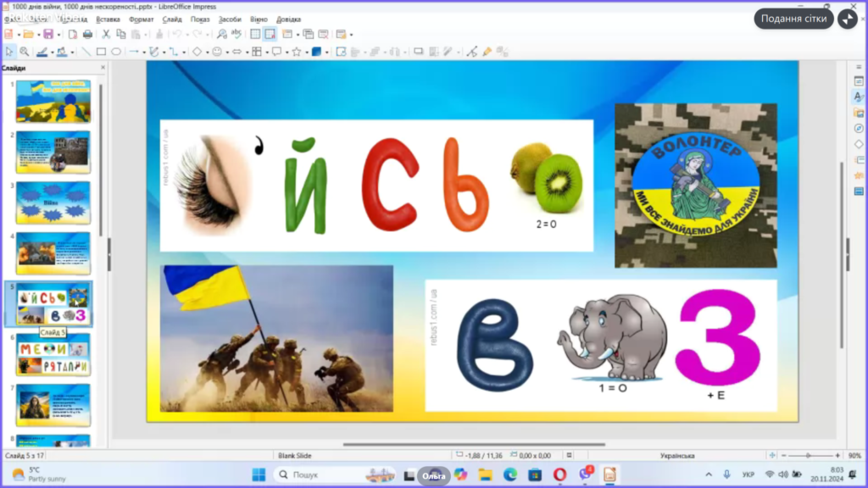The image size is (868, 488).
Task: Toggle Display Grid in toolbar
Action: click(255, 35)
